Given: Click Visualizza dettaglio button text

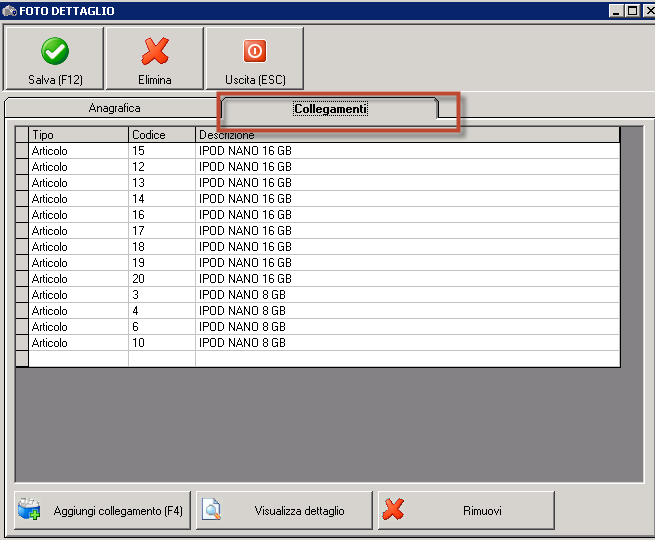Looking at the screenshot, I should 300,511.
